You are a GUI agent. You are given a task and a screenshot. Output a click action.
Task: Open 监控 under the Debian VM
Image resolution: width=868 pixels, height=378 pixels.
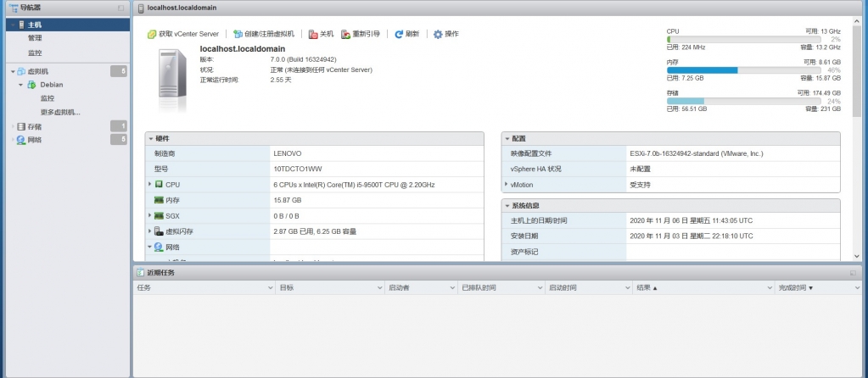point(47,98)
